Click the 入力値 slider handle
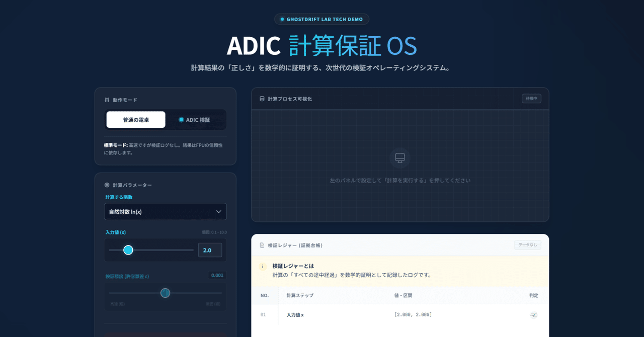The width and height of the screenshot is (644, 337). (128, 249)
